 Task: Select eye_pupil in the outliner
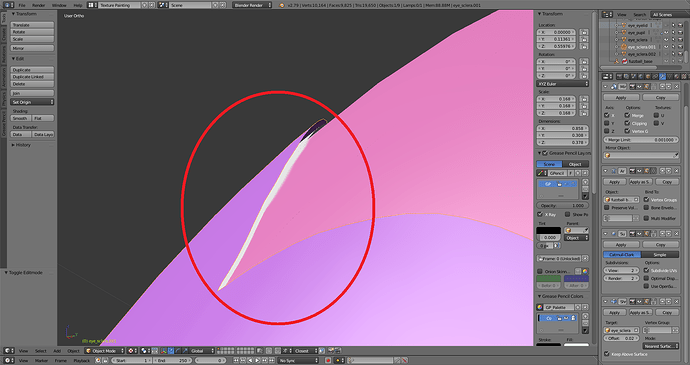pyautogui.click(x=636, y=33)
